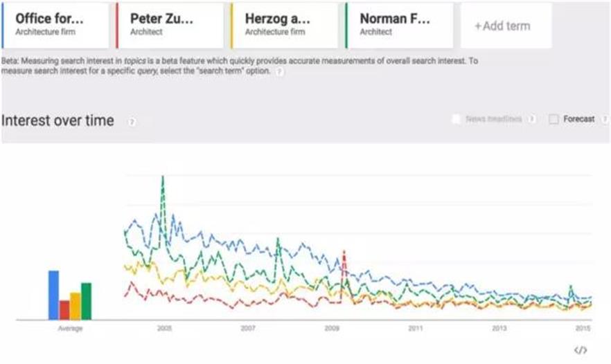Click the small green spike near 2015
This screenshot has width=611, height=364.
point(570,286)
